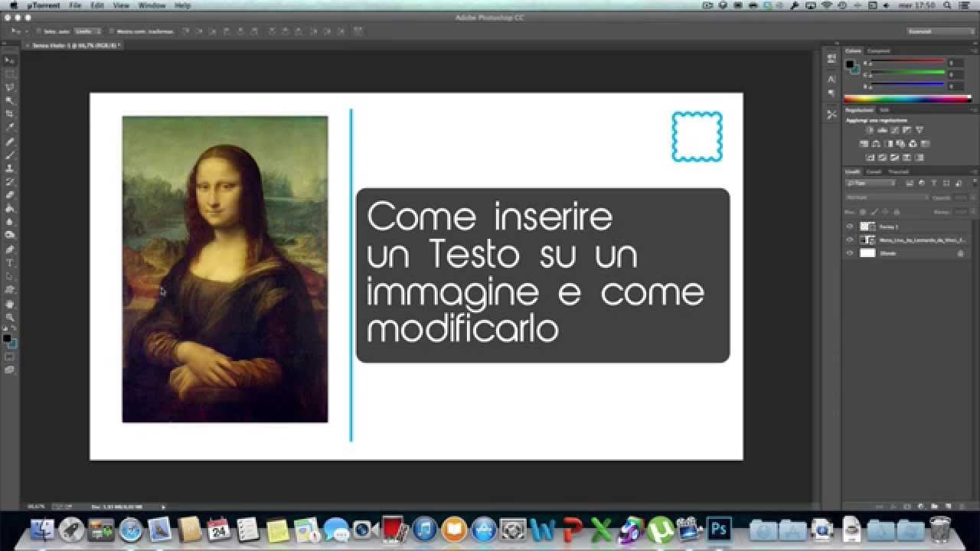Select the Crop tool
Viewport: 980px width, 551px height.
click(x=10, y=113)
